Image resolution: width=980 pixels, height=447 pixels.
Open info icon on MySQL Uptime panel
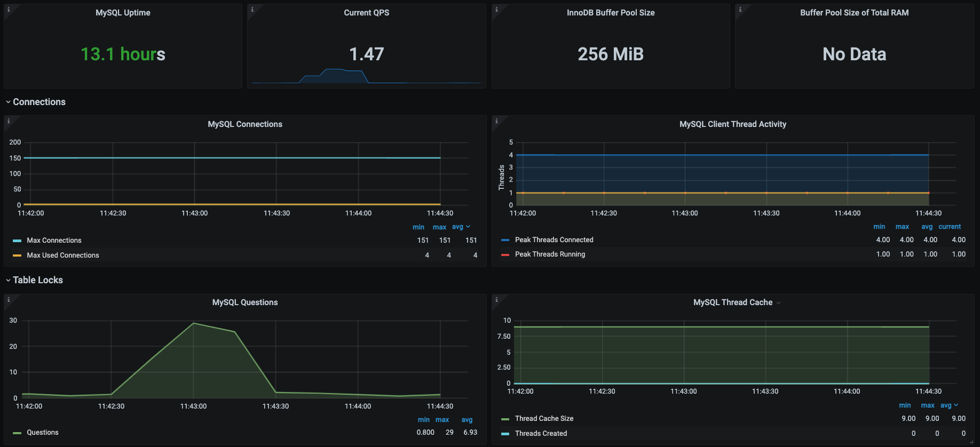(9, 9)
